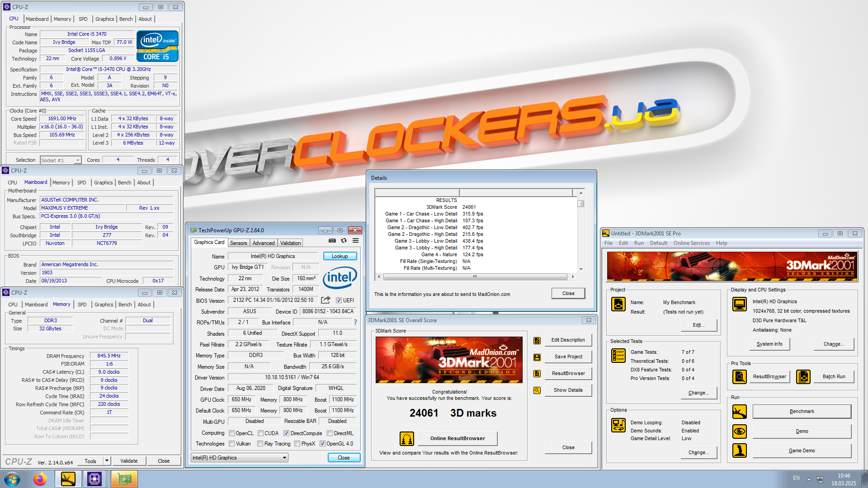Toggle OpenCL checkbox

[231, 433]
